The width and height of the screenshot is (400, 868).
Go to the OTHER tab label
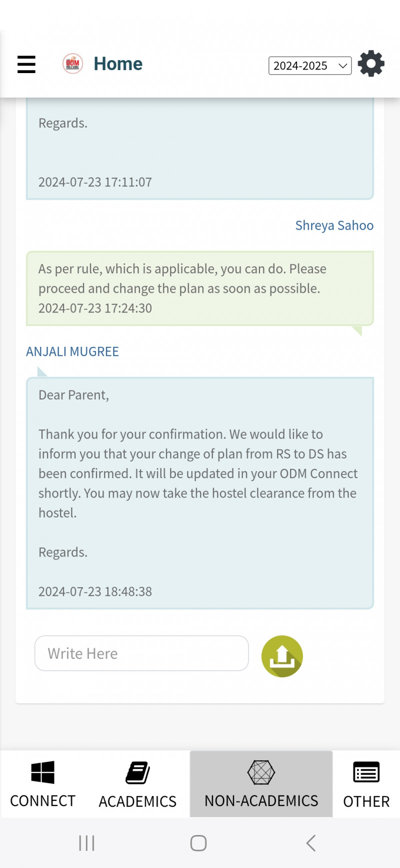[x=366, y=801]
